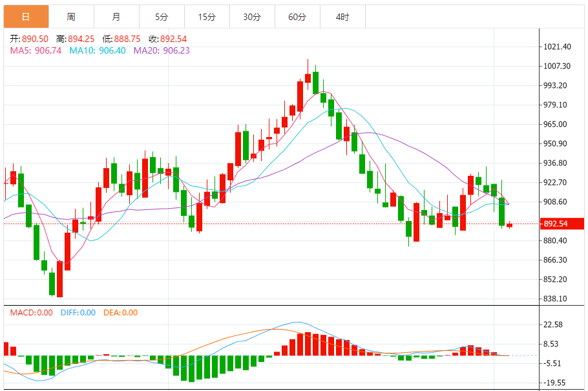
Task: Click the 22.58 MACD axis label
Action: coord(553,325)
